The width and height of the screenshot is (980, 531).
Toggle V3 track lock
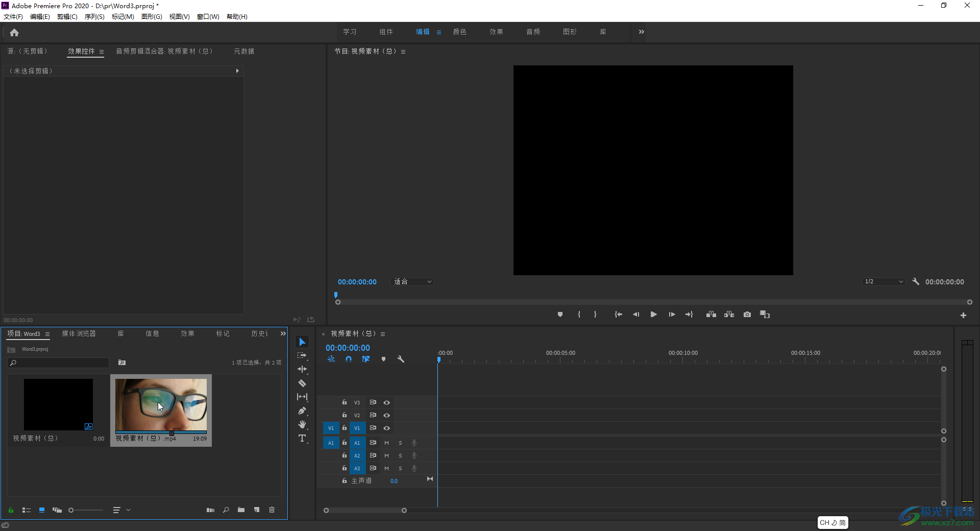[345, 402]
